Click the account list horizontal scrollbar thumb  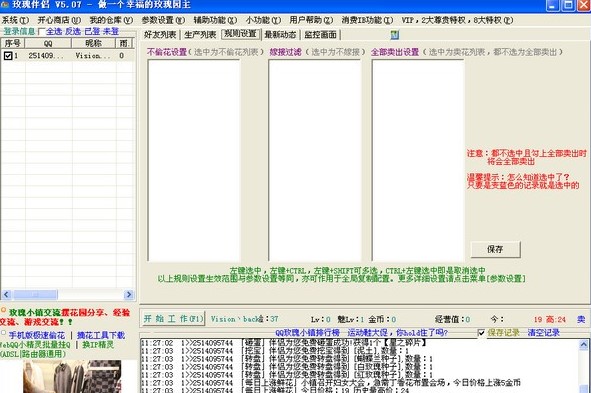click(35, 294)
